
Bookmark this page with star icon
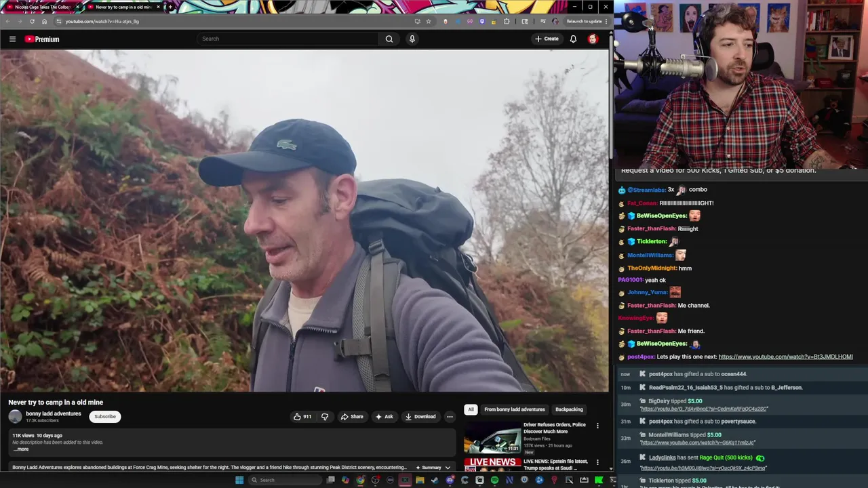click(x=429, y=21)
